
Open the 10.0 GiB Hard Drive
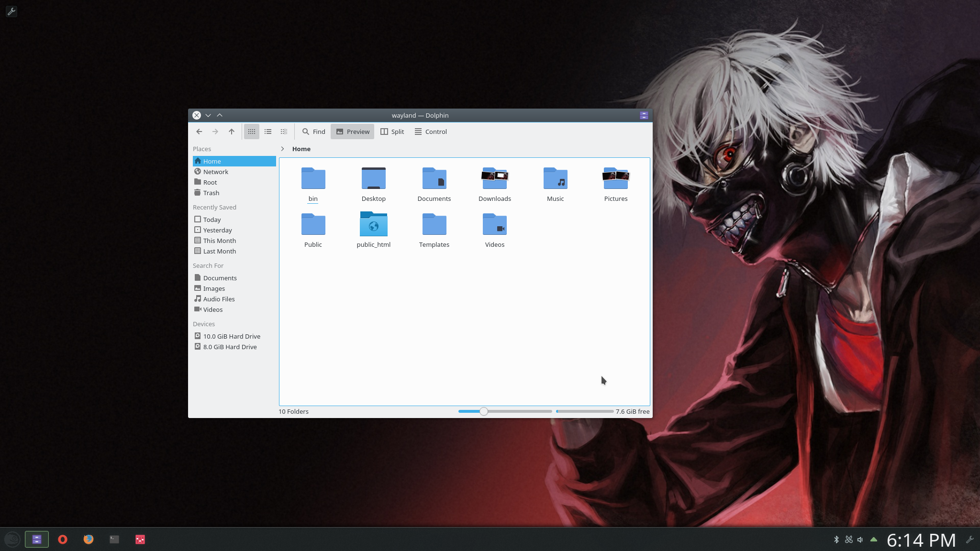(232, 336)
